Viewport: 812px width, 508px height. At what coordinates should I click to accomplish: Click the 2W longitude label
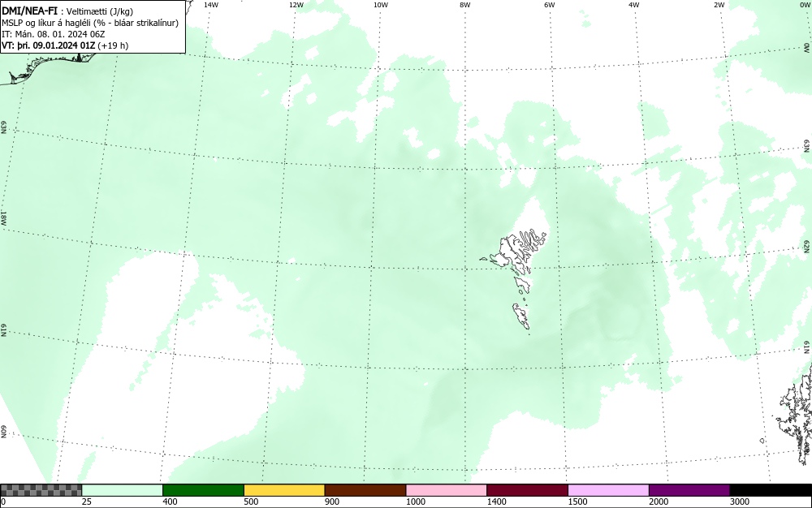pyautogui.click(x=719, y=5)
